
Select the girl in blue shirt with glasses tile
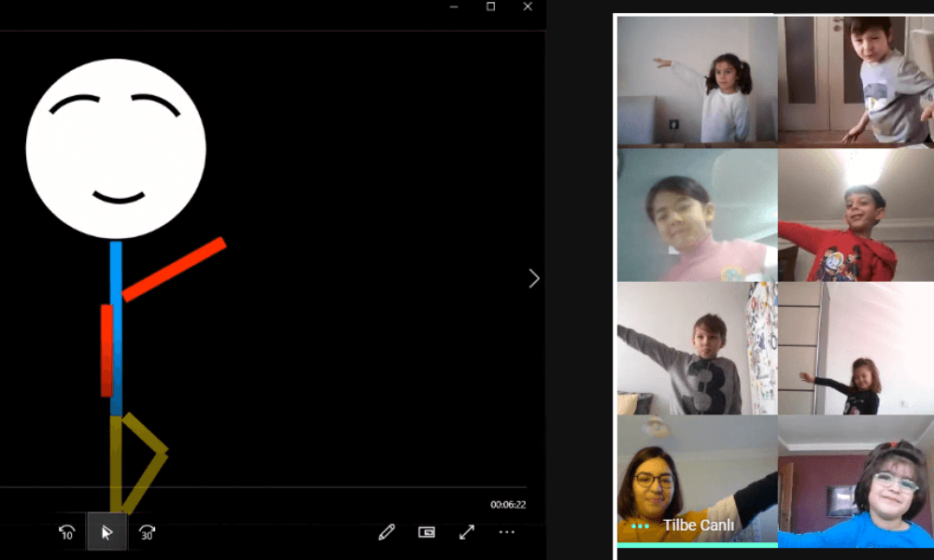[856, 482]
